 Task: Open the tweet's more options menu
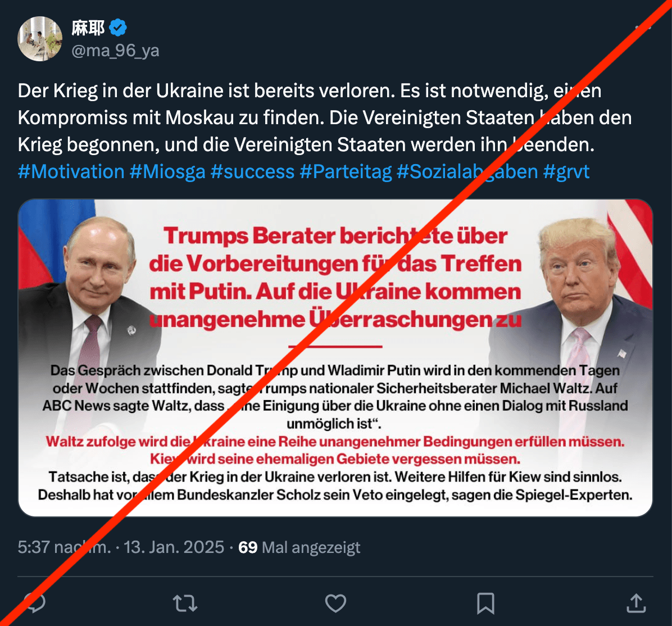coord(643,28)
